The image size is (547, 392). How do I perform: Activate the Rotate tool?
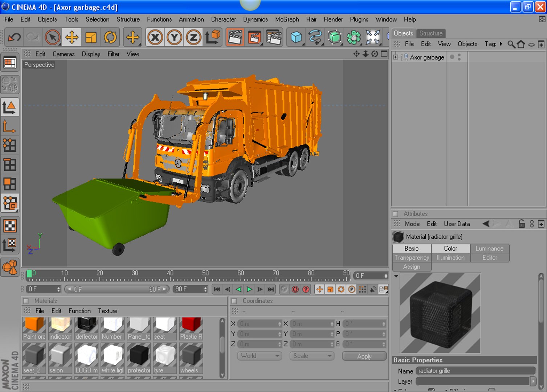click(110, 37)
